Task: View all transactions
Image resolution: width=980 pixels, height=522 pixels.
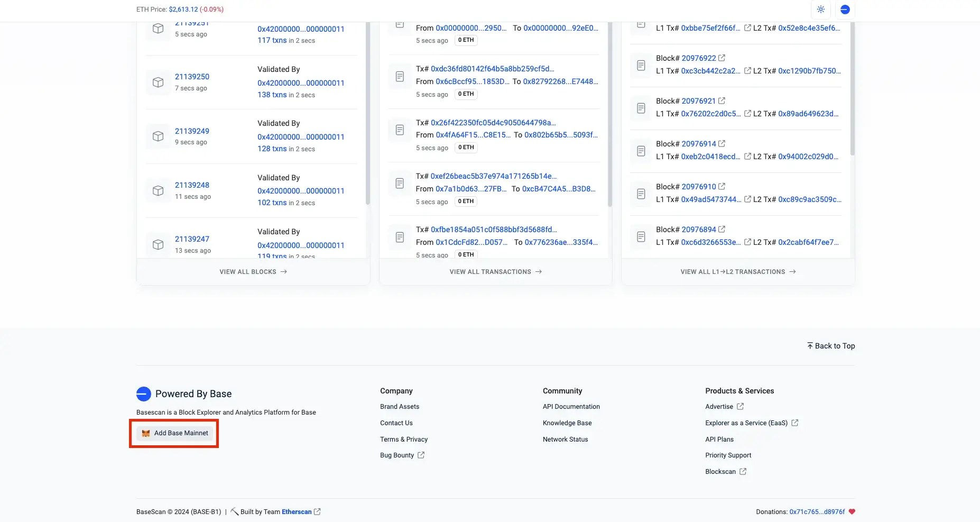Action: (x=496, y=272)
